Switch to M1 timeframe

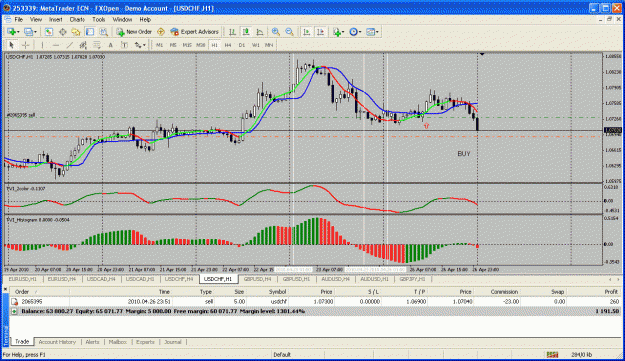click(x=159, y=45)
